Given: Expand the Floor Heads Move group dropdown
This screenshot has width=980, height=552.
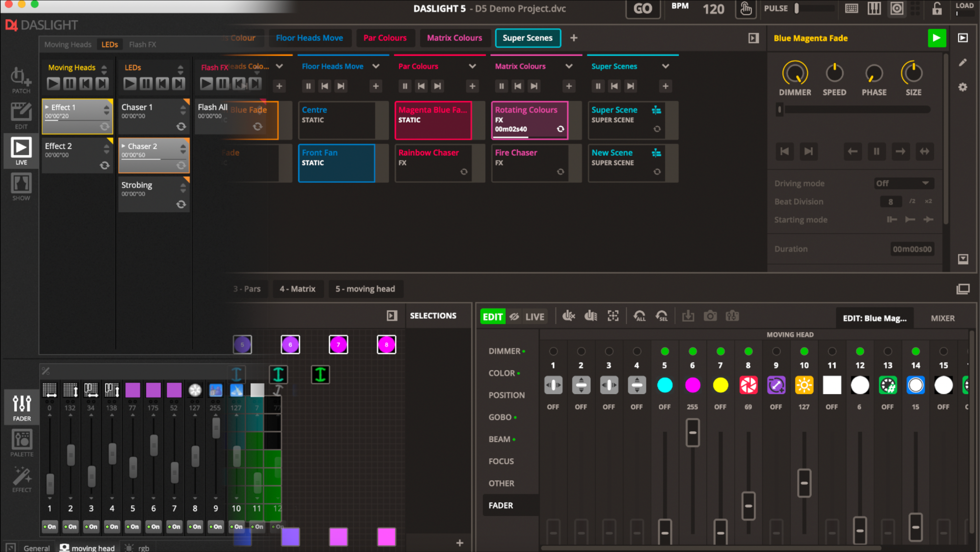Looking at the screenshot, I should coord(376,66).
